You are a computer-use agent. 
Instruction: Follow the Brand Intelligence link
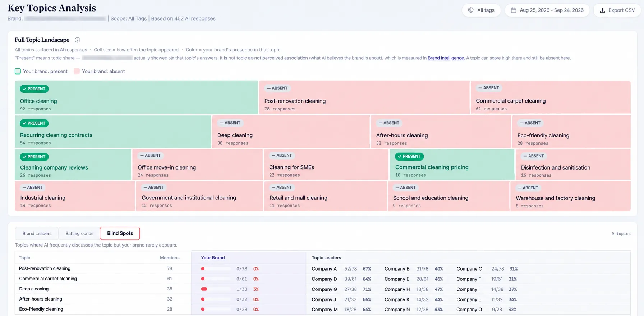pos(446,58)
